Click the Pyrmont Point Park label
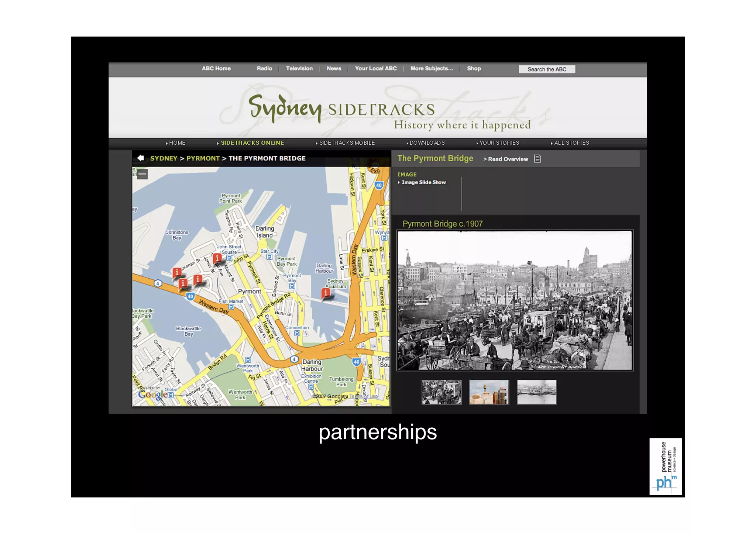Screen dimensions: 756x534 (x=230, y=198)
